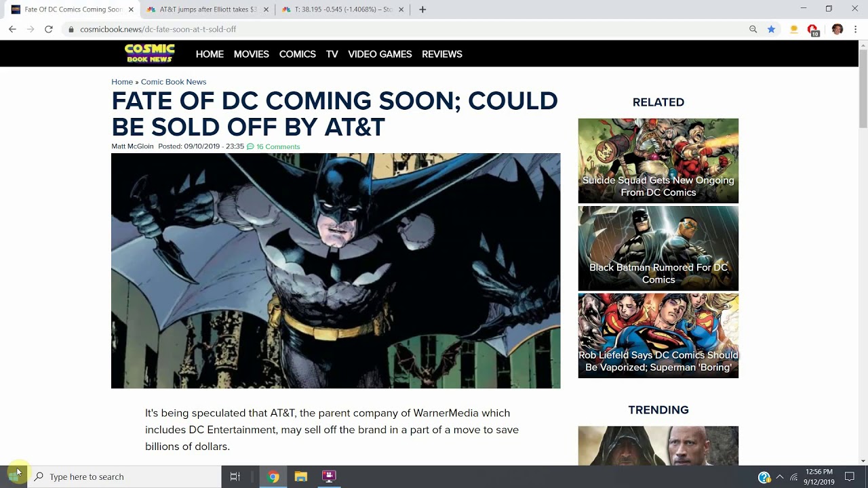Reload the page with the refresh icon
The height and width of the screenshot is (488, 868).
[49, 29]
